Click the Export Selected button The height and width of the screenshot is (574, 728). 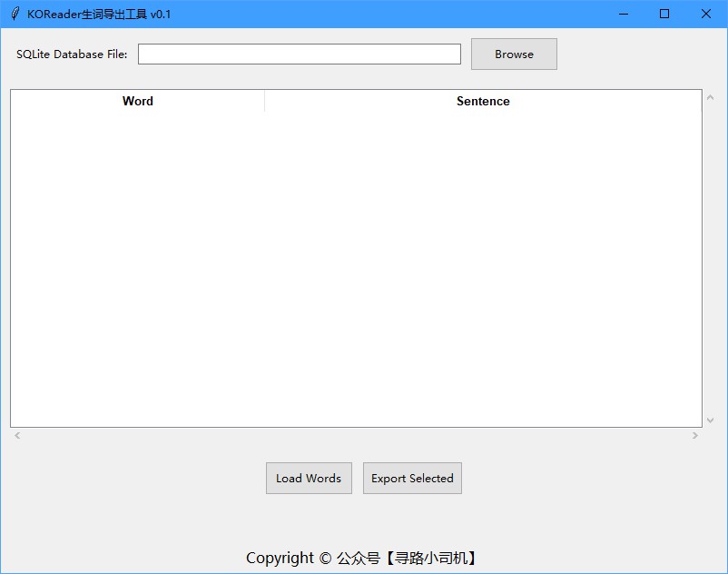pos(412,478)
